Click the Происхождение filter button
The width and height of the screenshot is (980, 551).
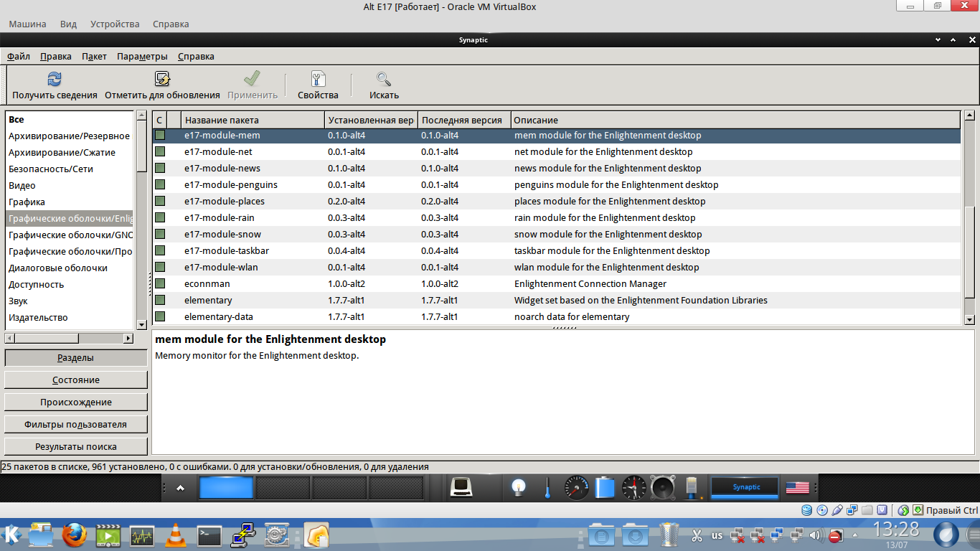(x=76, y=402)
